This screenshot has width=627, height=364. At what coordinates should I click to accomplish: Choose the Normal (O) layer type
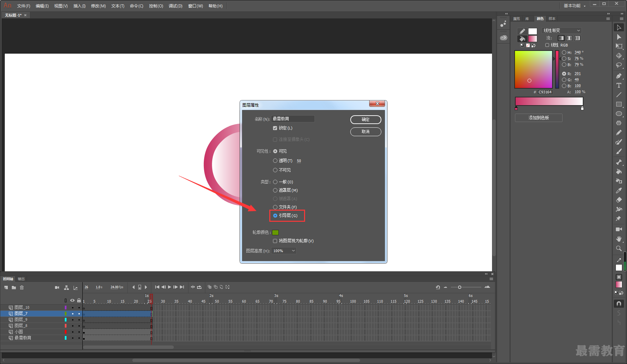coord(275,182)
